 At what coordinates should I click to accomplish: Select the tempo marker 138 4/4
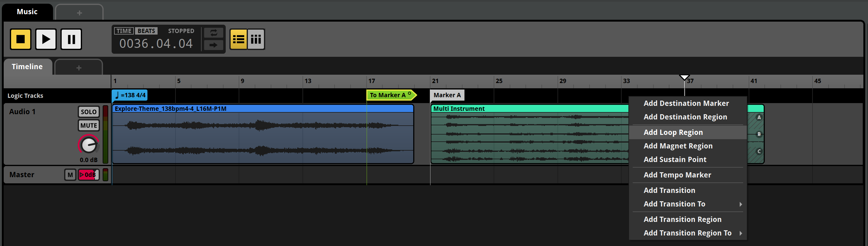[130, 95]
